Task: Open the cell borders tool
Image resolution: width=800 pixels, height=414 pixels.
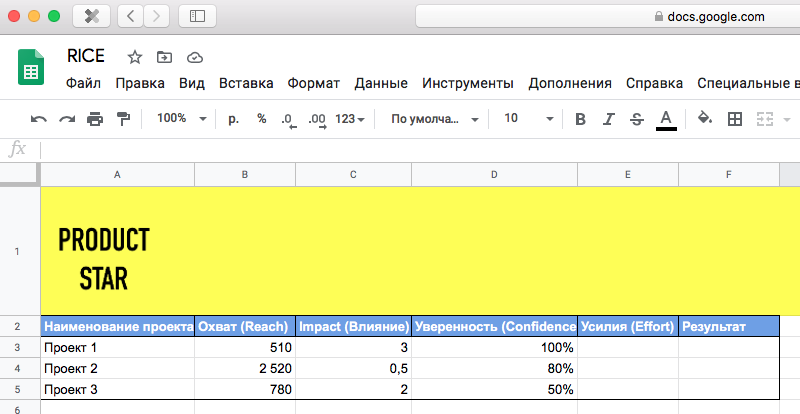Action: coord(735,119)
